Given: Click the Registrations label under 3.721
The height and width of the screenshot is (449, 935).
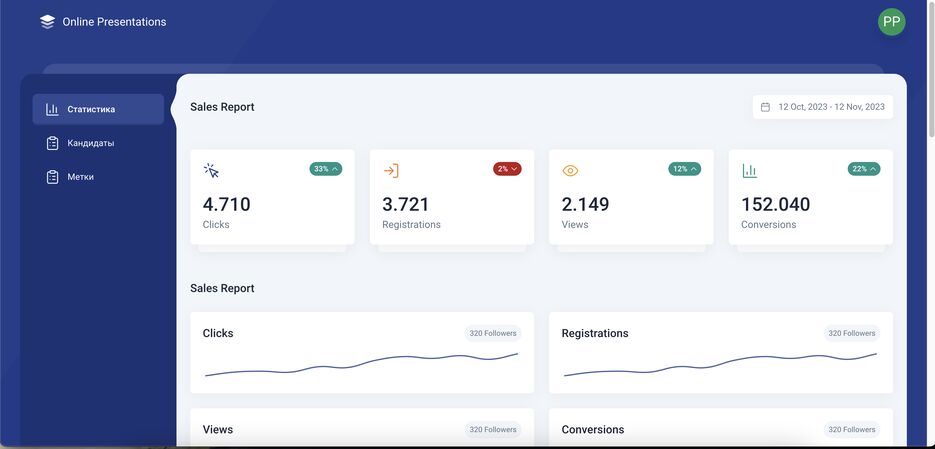Looking at the screenshot, I should (x=411, y=225).
